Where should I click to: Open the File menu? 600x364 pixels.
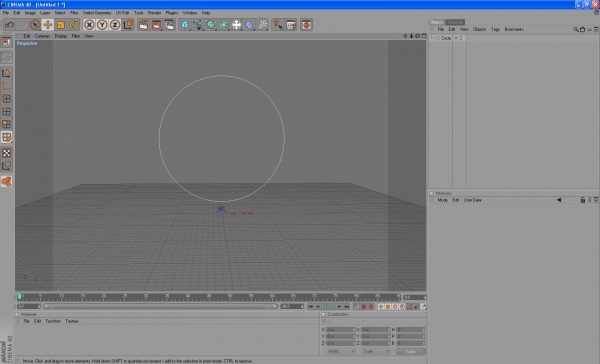[x=6, y=13]
